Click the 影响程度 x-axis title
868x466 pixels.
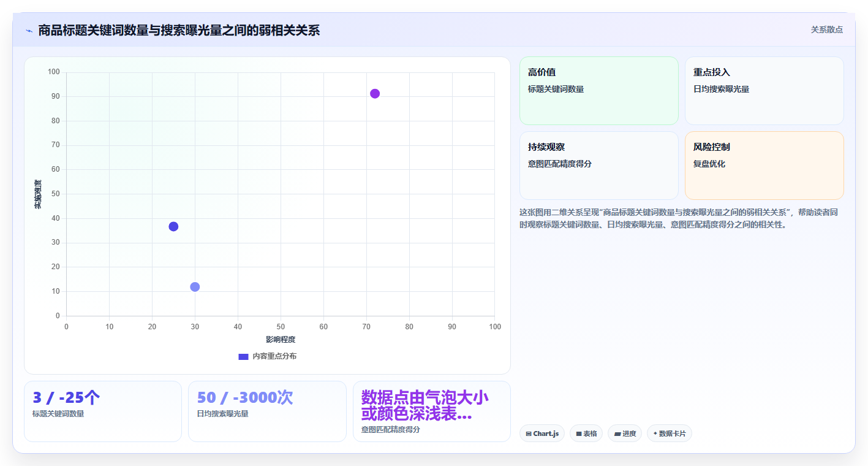point(281,340)
